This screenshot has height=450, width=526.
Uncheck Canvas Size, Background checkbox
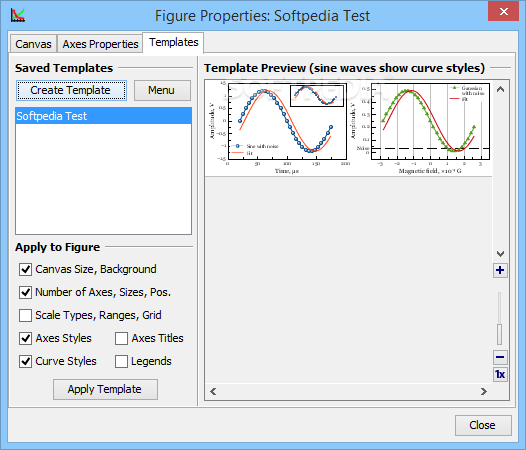pyautogui.click(x=25, y=269)
